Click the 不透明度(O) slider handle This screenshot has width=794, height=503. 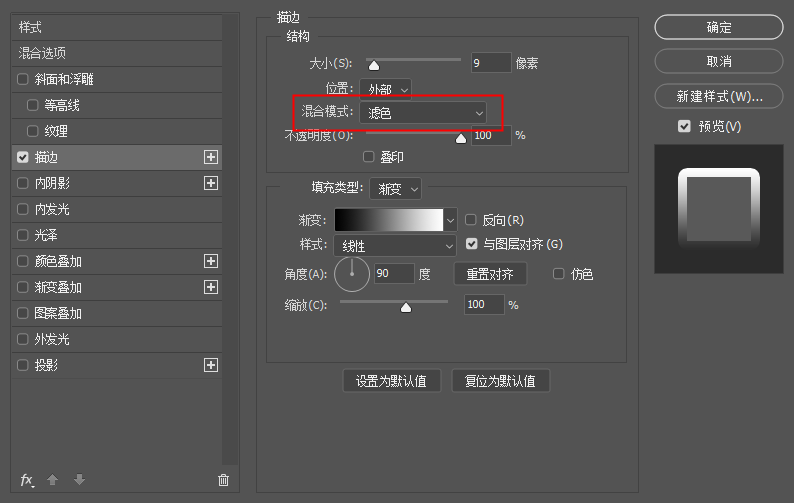tap(461, 138)
